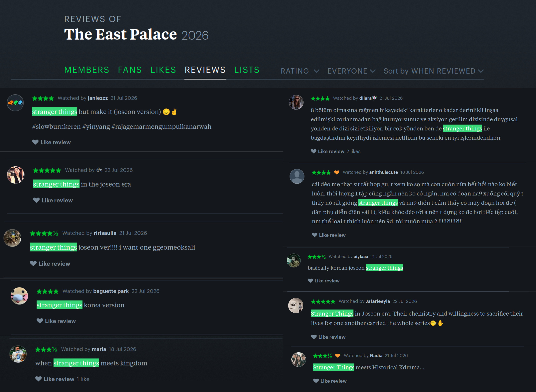The width and height of the screenshot is (536, 392).
Task: Toggle Like review on ririsaulia's review
Action: point(50,263)
